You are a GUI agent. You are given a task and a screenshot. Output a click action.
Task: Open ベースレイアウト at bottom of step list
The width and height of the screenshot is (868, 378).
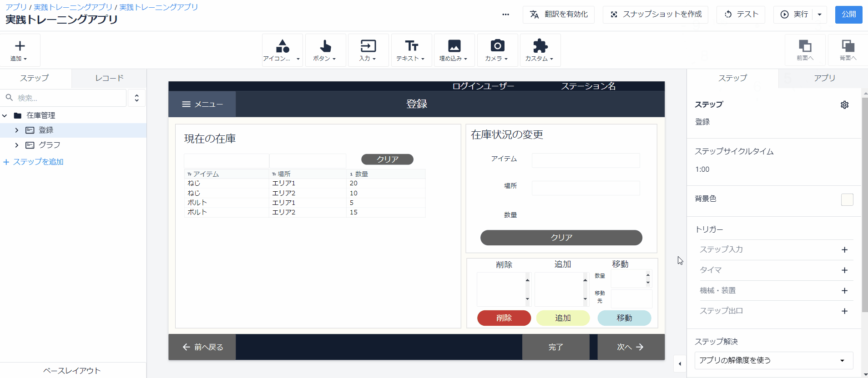72,370
